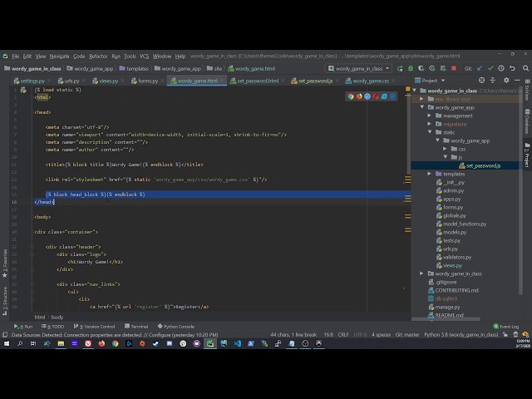
Task: Open in Safari browser icon in editor
Action: (367, 96)
